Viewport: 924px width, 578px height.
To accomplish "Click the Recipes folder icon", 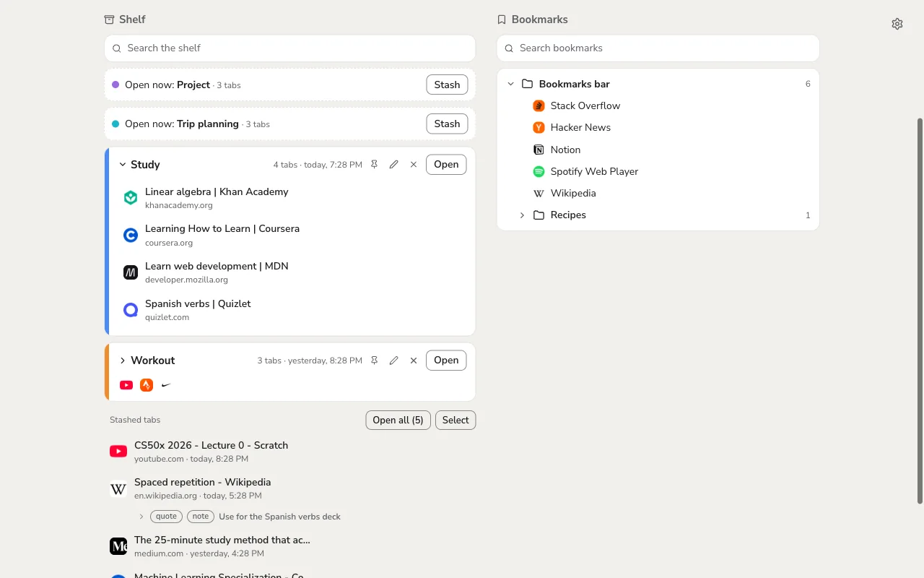I will 539,215.
